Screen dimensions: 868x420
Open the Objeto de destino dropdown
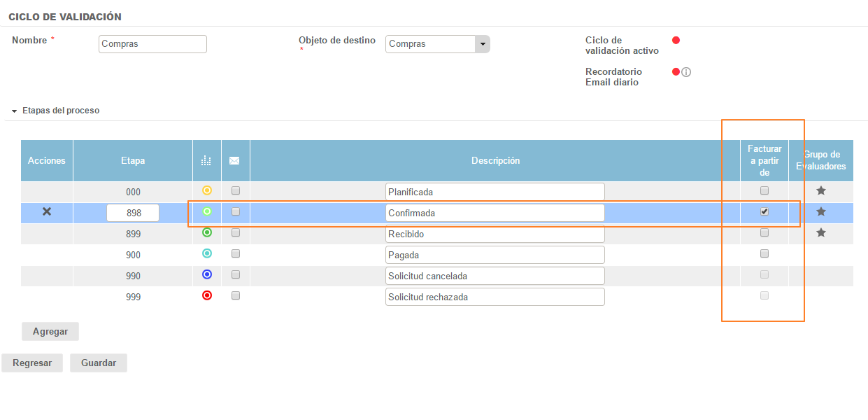(482, 44)
